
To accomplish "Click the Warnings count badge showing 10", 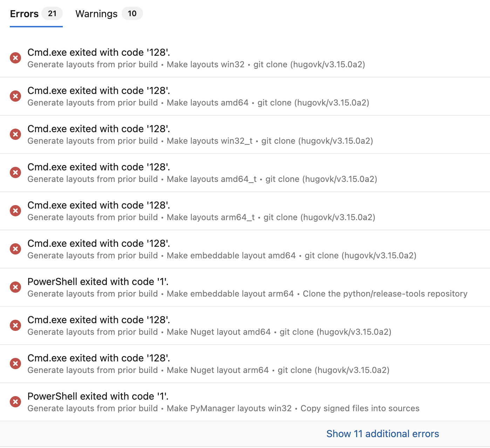I will point(132,14).
